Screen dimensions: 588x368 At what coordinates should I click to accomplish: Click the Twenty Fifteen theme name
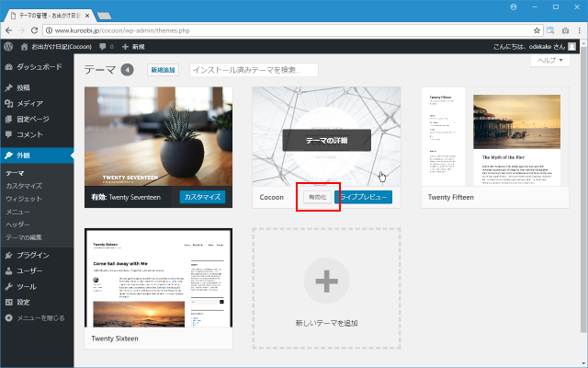click(x=451, y=197)
